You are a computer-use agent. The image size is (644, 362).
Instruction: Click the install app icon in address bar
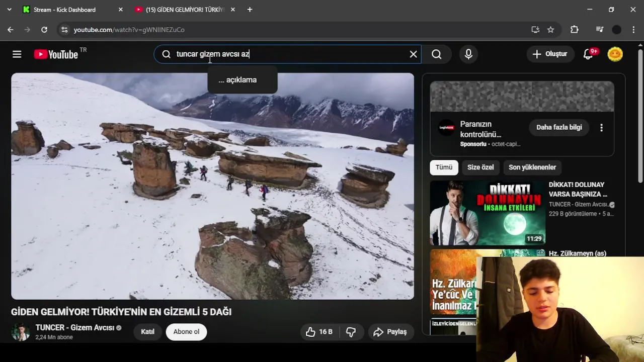click(535, 30)
